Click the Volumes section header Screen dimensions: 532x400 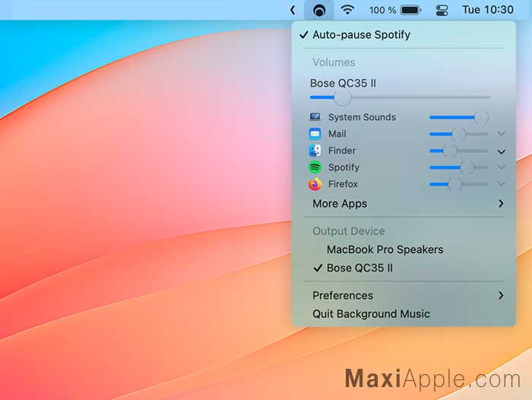click(334, 62)
